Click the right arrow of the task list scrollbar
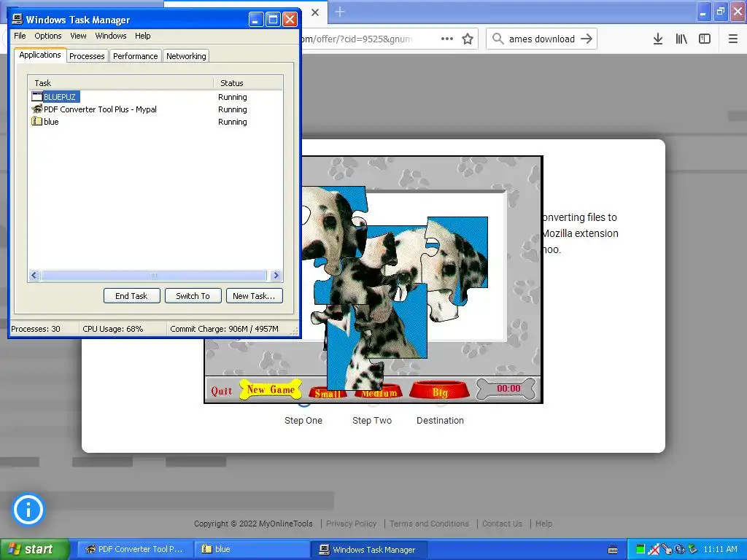The height and width of the screenshot is (560, 747). click(276, 275)
